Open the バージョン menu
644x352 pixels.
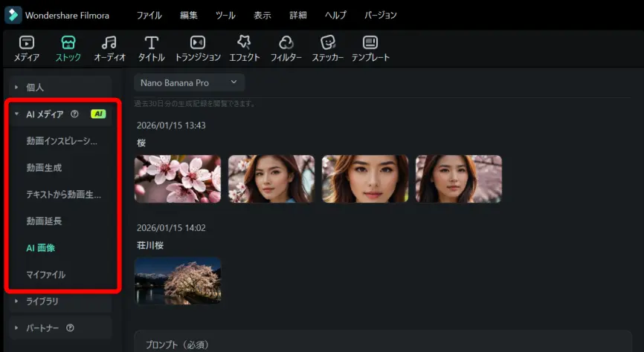[x=380, y=15]
